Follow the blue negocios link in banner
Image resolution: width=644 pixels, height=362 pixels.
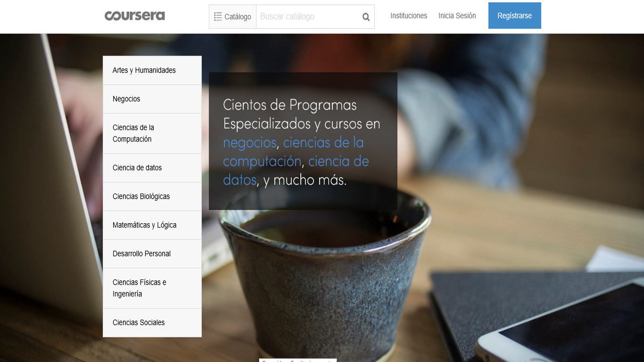[x=249, y=143]
